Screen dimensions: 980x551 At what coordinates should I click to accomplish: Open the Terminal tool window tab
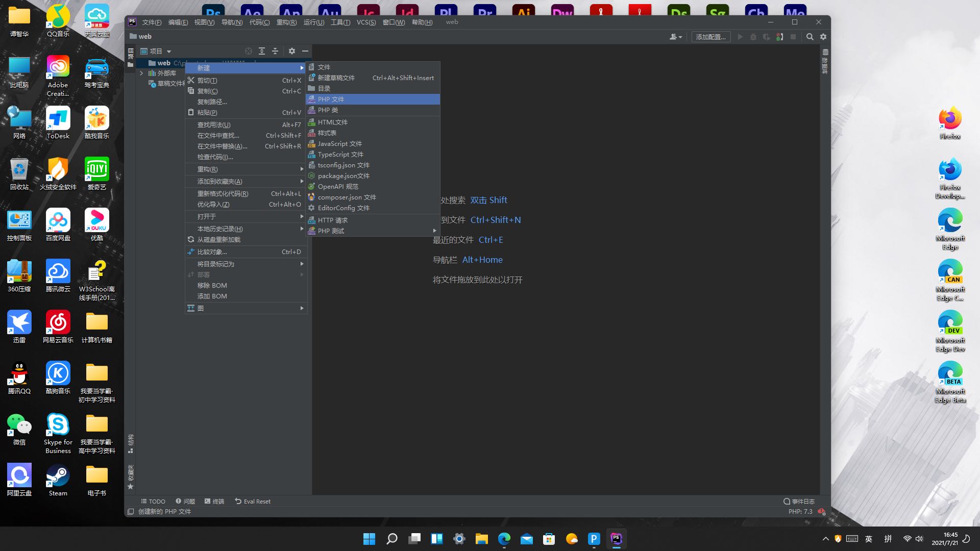click(x=214, y=502)
